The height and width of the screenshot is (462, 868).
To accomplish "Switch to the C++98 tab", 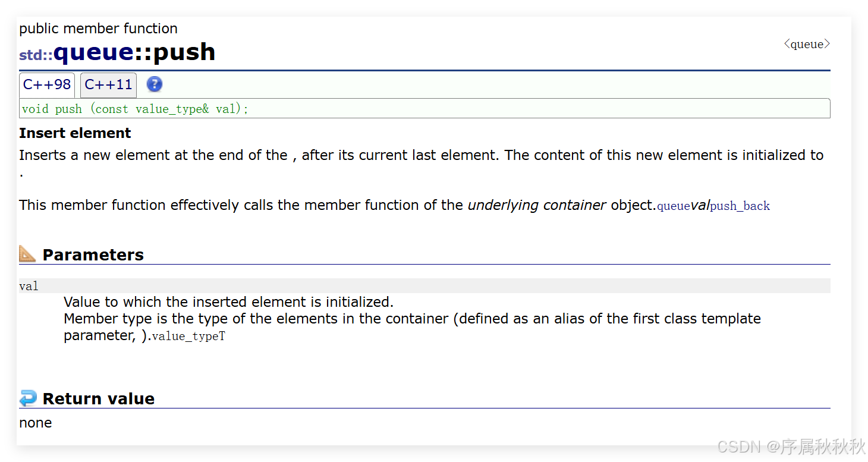I will click(47, 85).
